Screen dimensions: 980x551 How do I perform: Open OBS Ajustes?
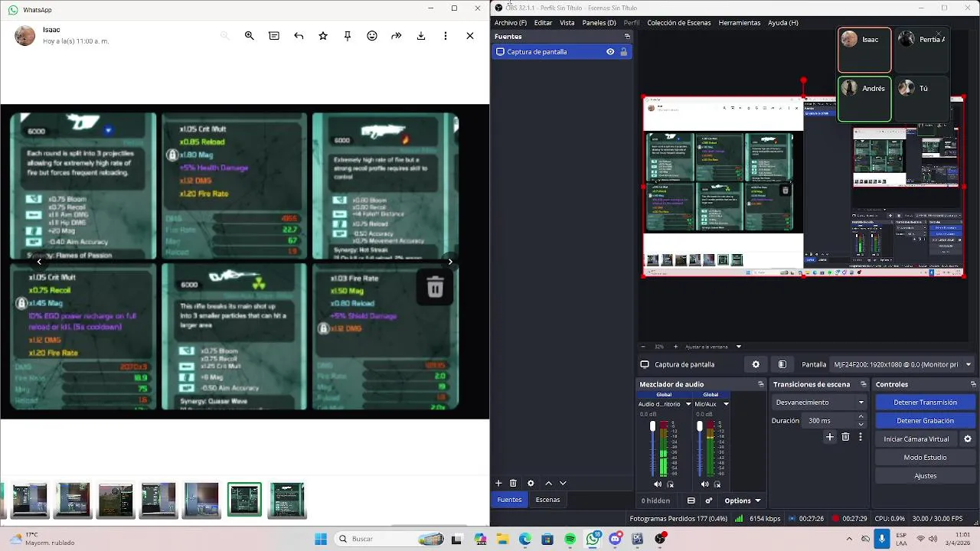pos(925,476)
